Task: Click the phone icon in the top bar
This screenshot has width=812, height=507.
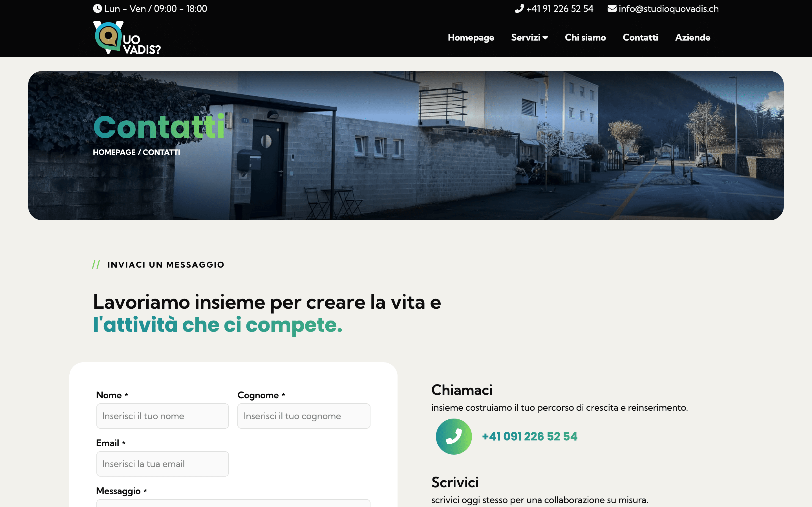Action: pos(520,8)
